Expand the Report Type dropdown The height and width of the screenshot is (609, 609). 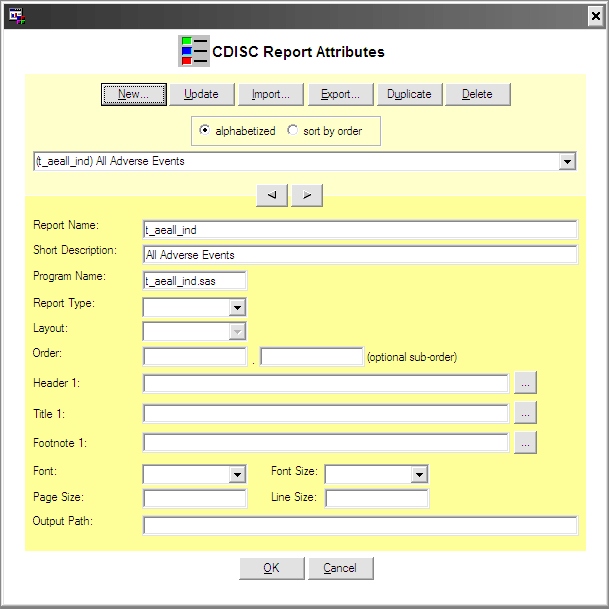point(237,308)
